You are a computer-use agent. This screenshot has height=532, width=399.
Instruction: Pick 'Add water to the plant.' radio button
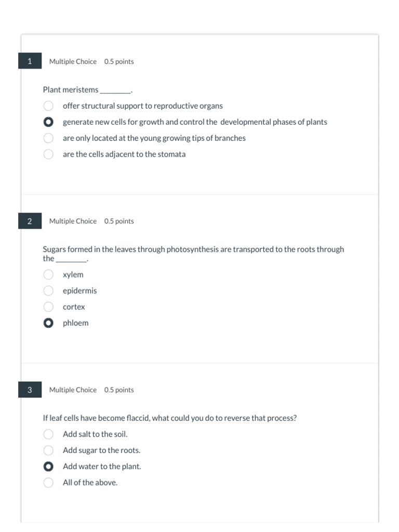[x=48, y=467]
